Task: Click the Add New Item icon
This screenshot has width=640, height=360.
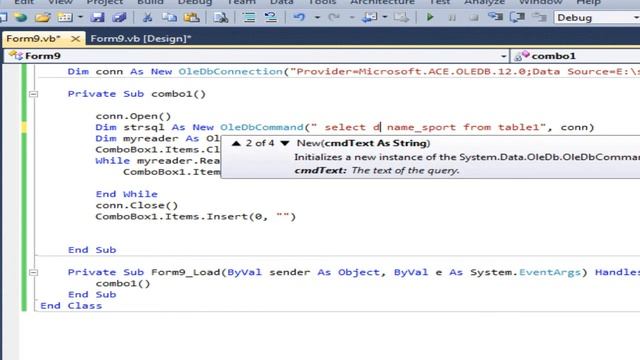Action: click(x=64, y=18)
